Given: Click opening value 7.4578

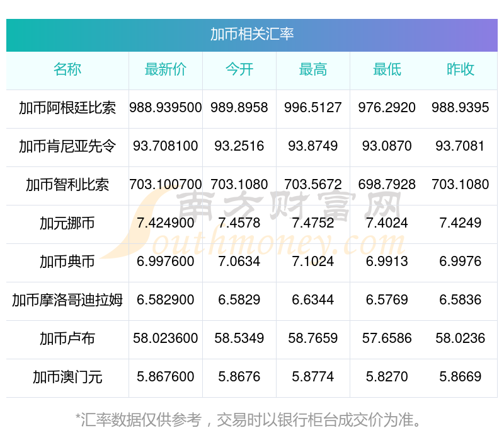Looking at the screenshot, I should coord(239,223).
